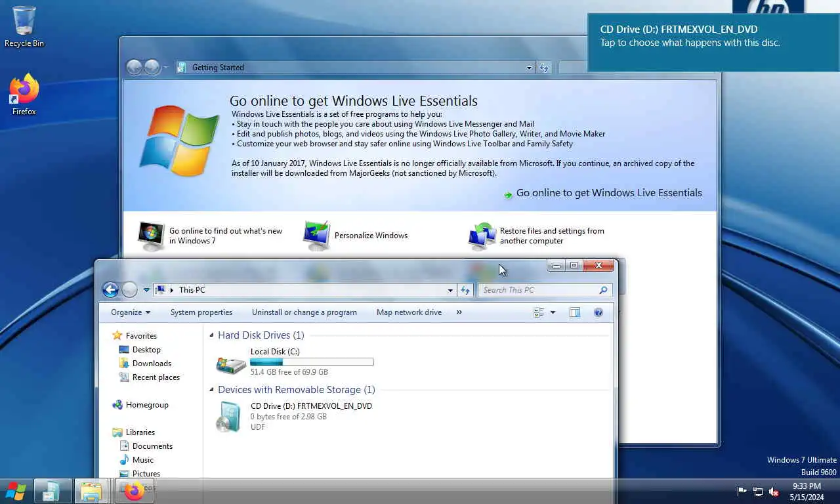Viewport: 840px width, 504px height.
Task: Click Back arrow in This PC window
Action: [110, 289]
